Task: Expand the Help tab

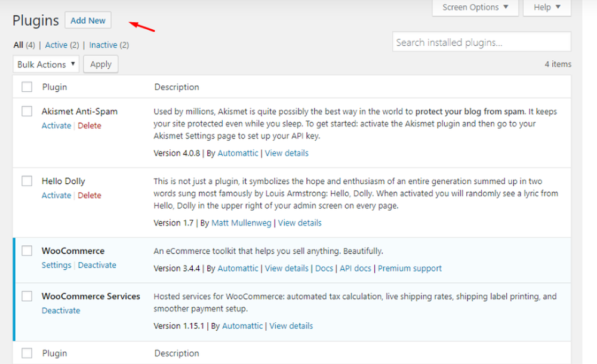Action: click(x=547, y=8)
